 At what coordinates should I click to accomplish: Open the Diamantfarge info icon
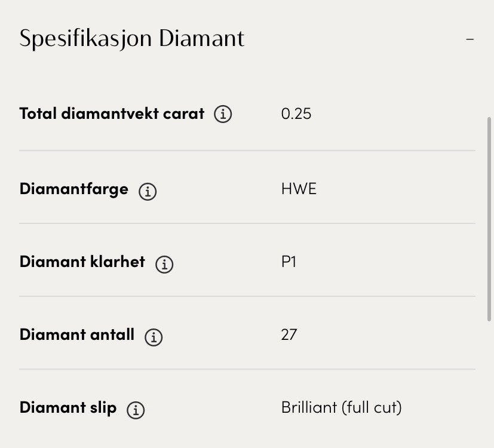(148, 191)
